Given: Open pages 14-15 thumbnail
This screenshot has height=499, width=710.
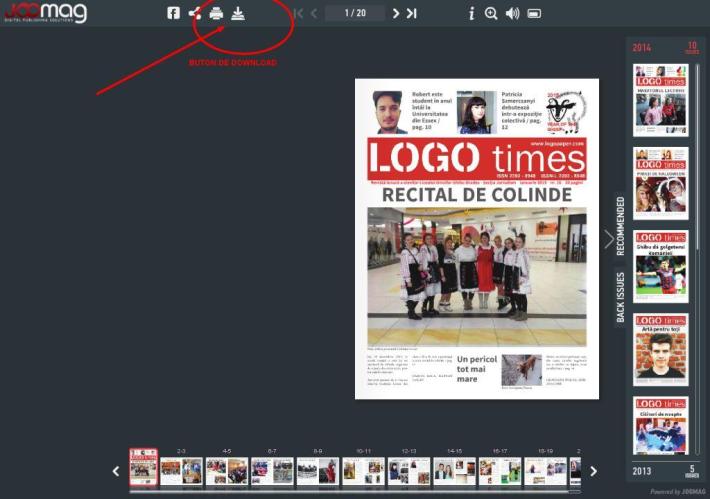Looking at the screenshot, I should pos(455,471).
